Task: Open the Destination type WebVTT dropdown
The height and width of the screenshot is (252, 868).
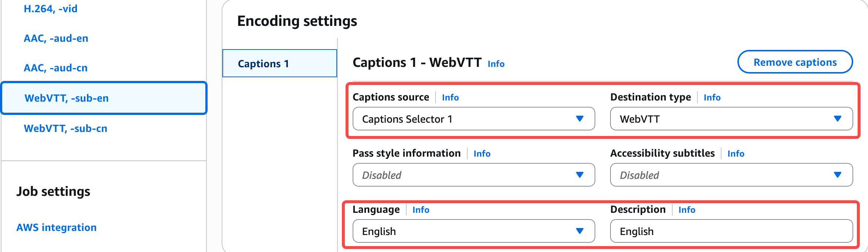Action: click(731, 119)
